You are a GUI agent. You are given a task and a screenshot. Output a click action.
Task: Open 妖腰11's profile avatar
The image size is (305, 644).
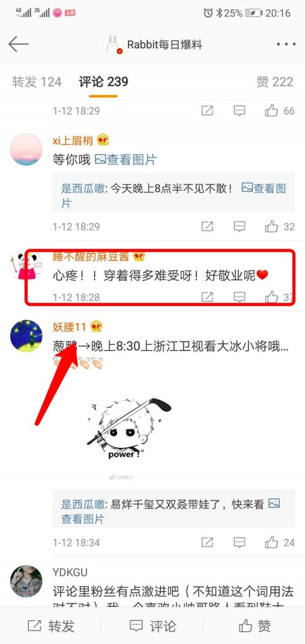coord(26,336)
